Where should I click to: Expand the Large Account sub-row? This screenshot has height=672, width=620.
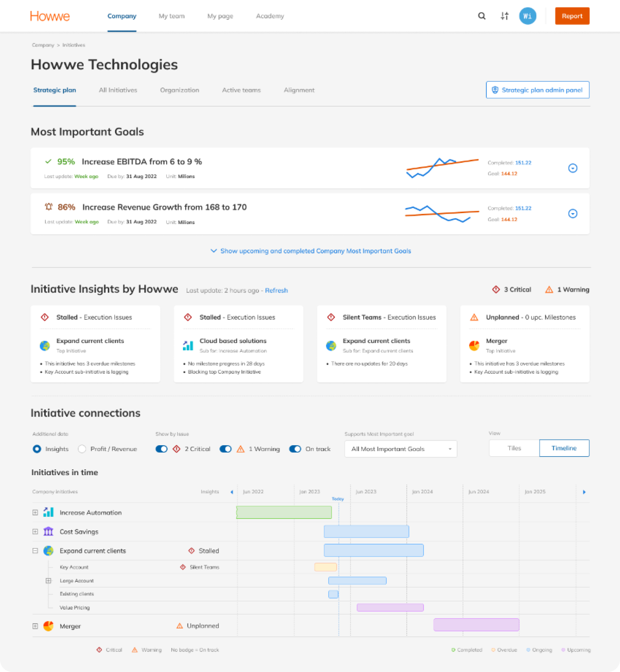tap(48, 581)
